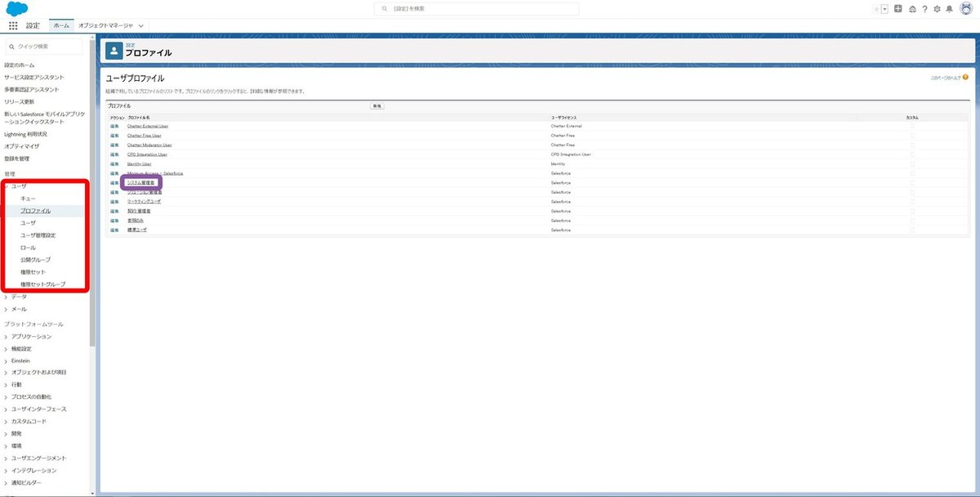980x497 pixels.
Task: Toggle カスタム checkbox for Chatter Free User
Action: [912, 135]
